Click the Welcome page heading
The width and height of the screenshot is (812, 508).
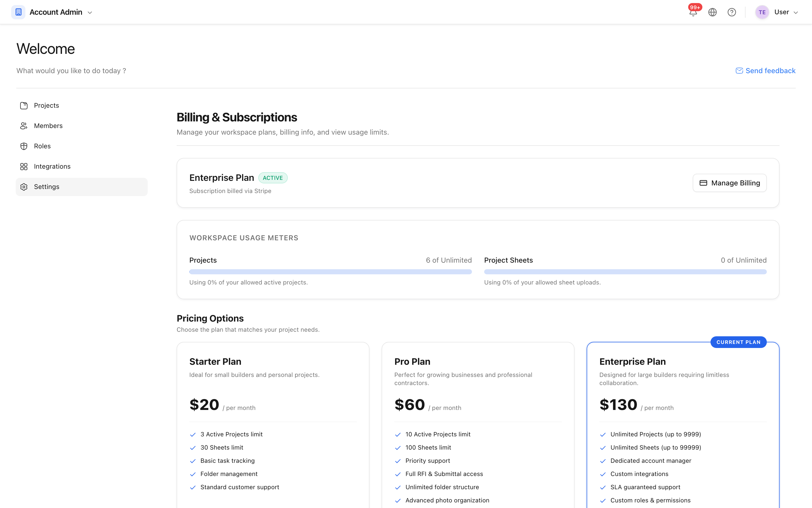point(46,49)
